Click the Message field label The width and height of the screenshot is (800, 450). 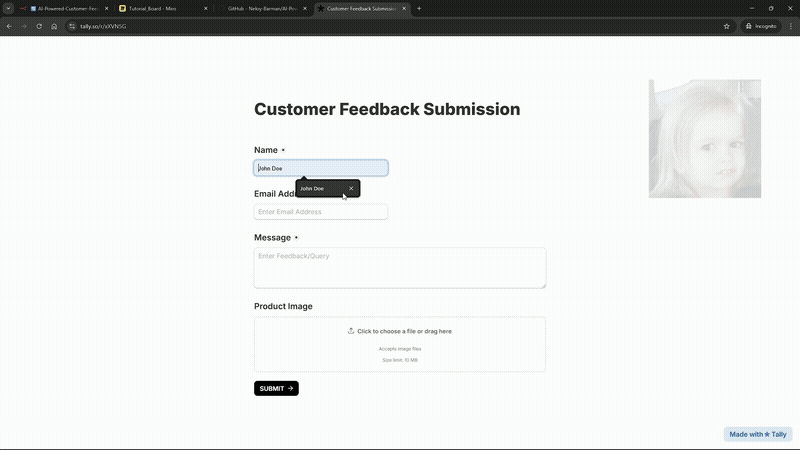coord(272,238)
